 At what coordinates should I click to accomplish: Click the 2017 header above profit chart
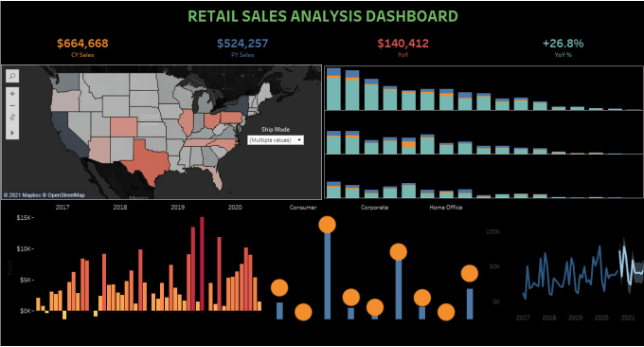[x=63, y=208]
